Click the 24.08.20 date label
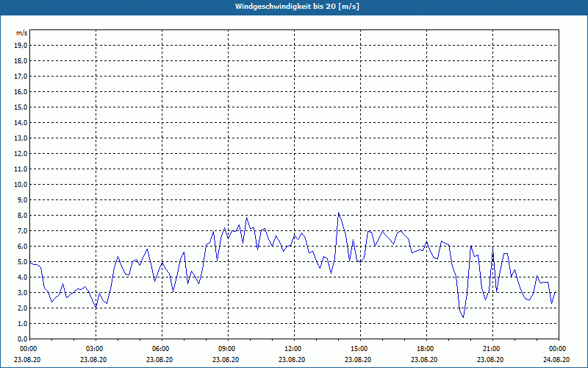 coord(556,359)
